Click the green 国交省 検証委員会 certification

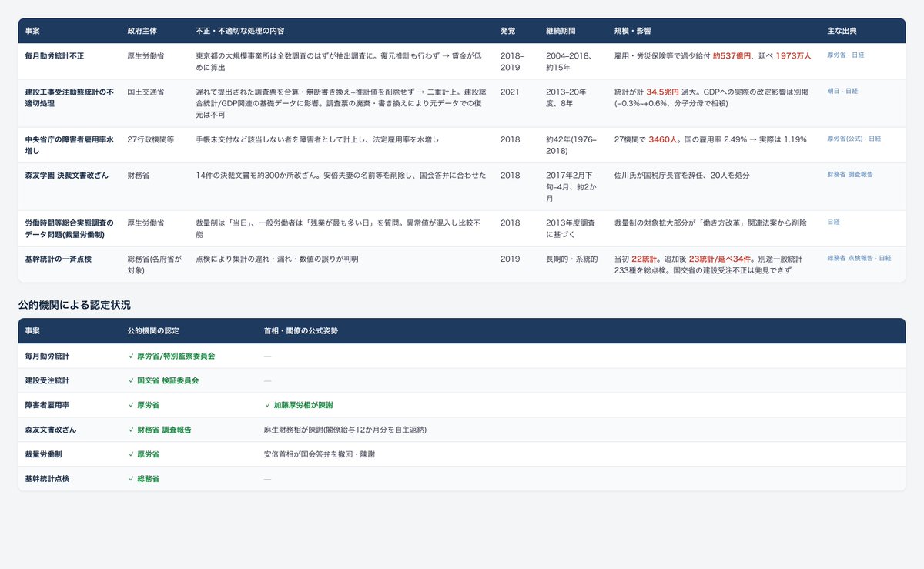click(164, 380)
